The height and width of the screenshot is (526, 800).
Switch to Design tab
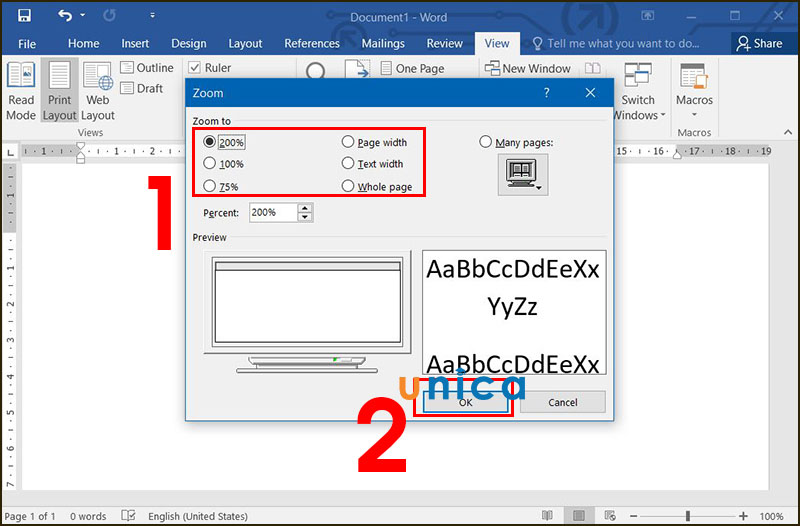point(189,44)
